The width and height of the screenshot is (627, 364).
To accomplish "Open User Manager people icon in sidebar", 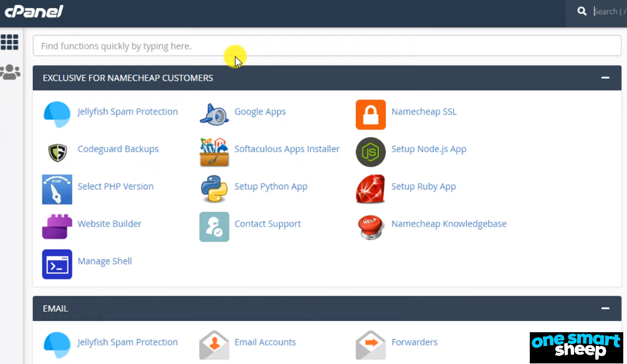I will point(10,72).
